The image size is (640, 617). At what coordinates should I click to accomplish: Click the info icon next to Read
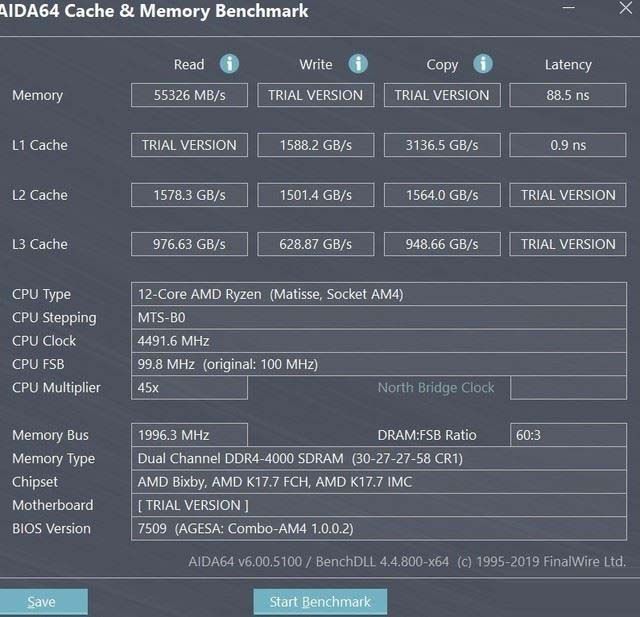click(229, 64)
